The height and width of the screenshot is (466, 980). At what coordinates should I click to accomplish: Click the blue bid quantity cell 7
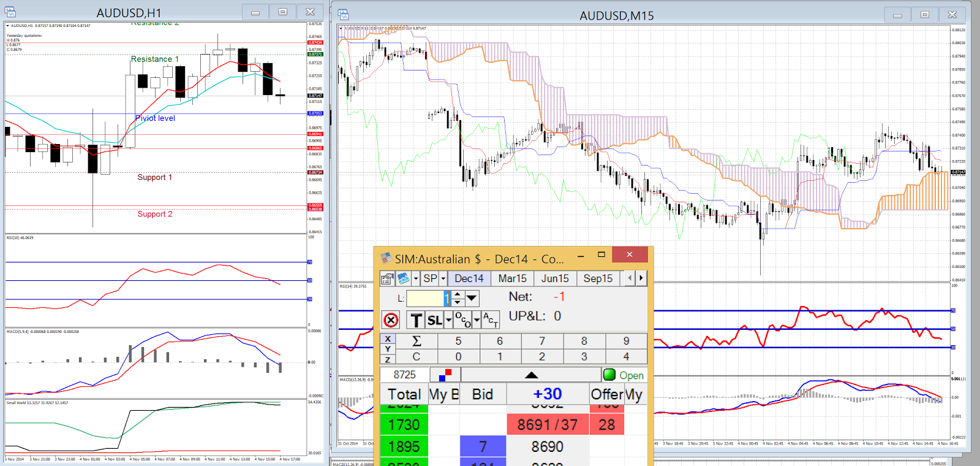[x=483, y=447]
